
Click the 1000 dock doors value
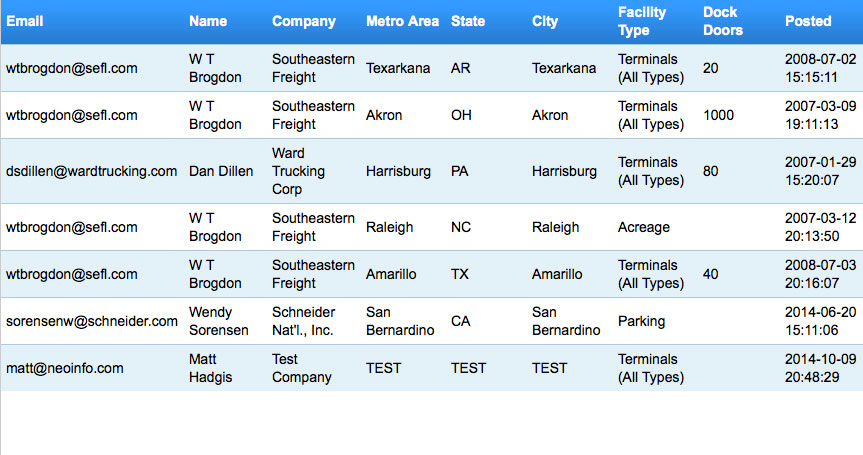[718, 115]
